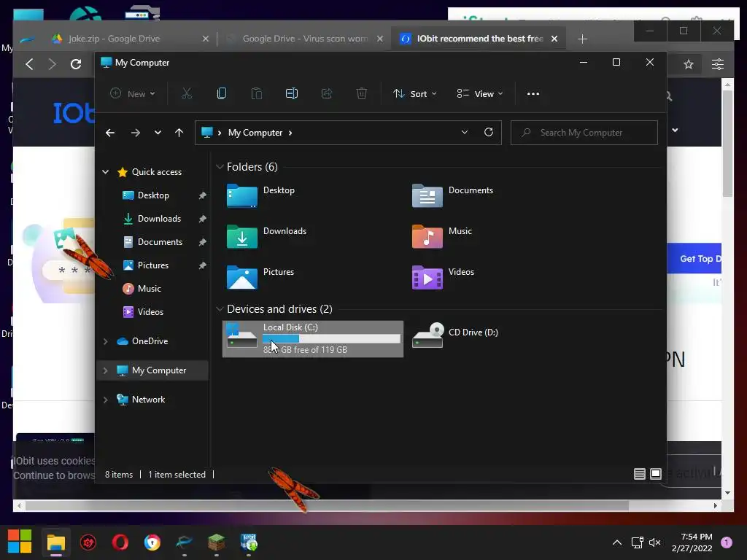Select Music in the navigation pane
The width and height of the screenshot is (747, 560).
(x=149, y=289)
